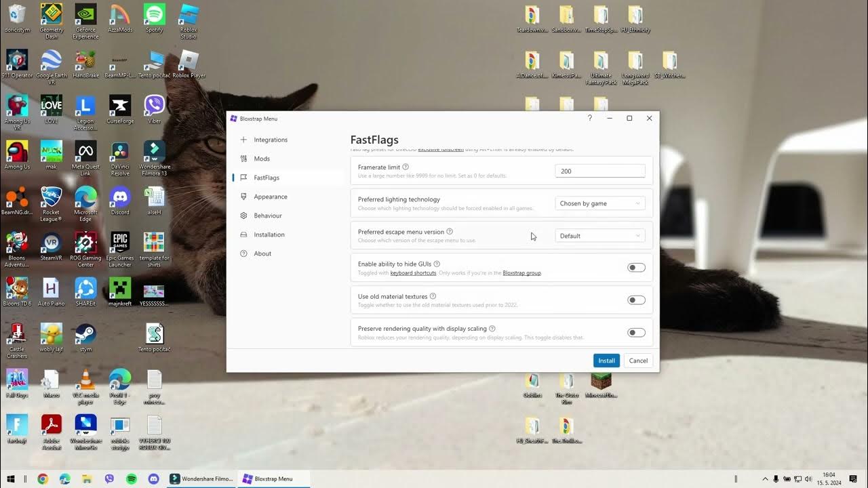Select the Meta Quest Link desktop icon

85,159
